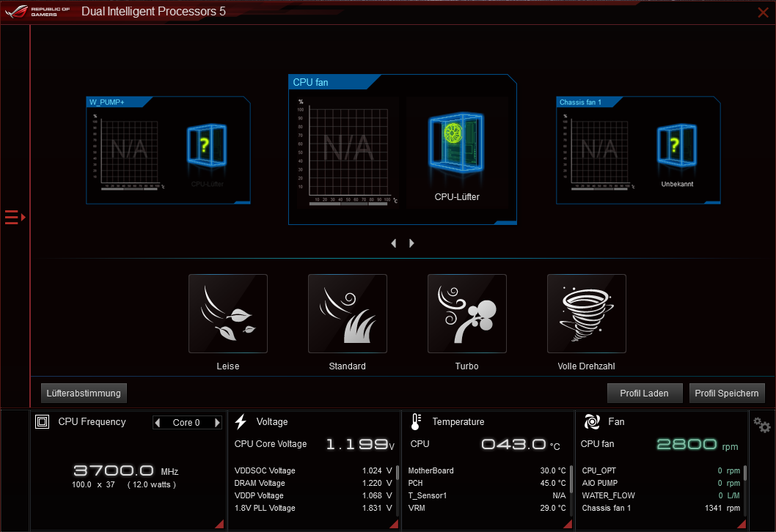Click the Fan list scrollbar
The image size is (776, 532).
point(744,473)
